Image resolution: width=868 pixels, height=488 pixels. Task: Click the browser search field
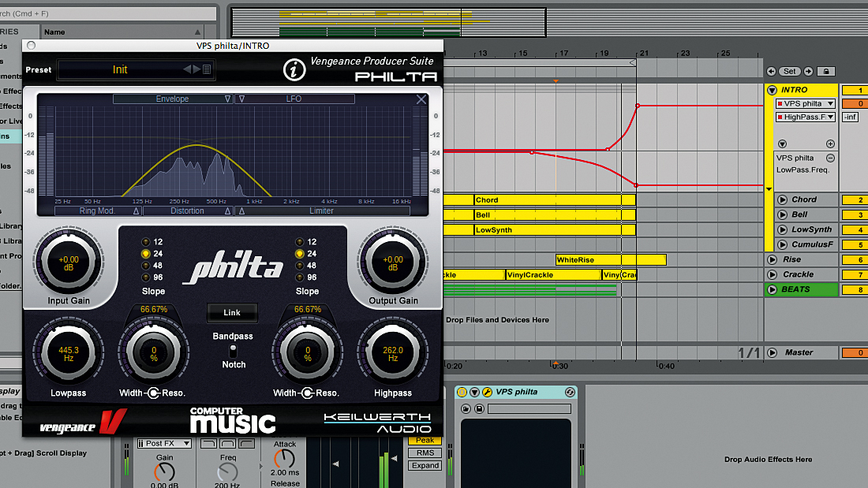[x=108, y=13]
